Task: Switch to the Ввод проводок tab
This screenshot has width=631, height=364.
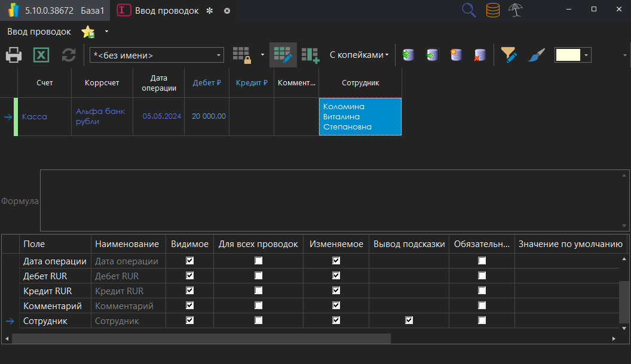Action: (x=167, y=11)
